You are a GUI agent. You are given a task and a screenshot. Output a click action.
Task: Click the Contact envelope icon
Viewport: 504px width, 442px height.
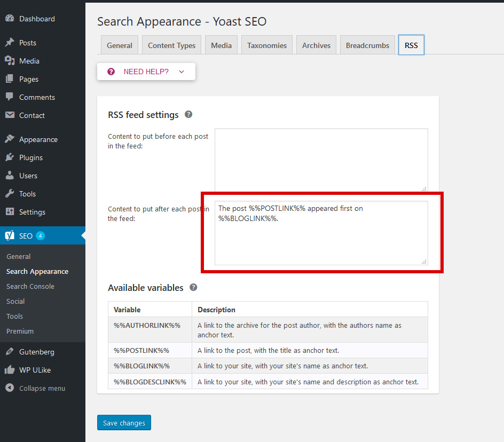click(10, 115)
